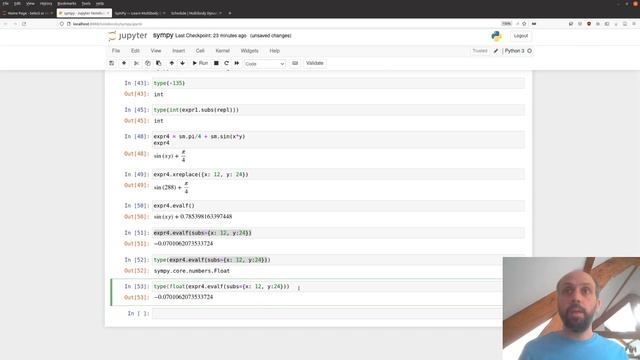
Task: Click the Jupyter logo
Action: click(128, 36)
